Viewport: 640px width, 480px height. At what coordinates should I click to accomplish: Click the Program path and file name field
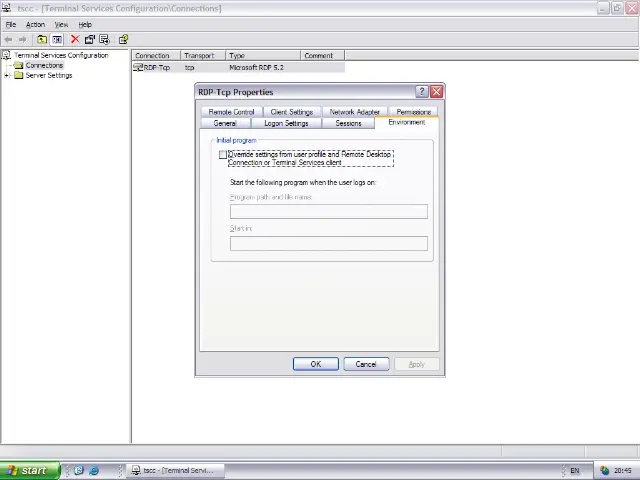click(329, 211)
